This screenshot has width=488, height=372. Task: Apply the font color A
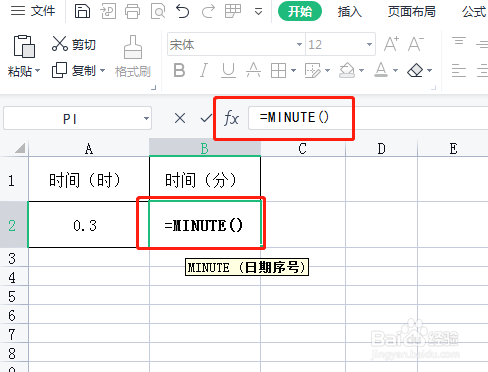click(x=381, y=70)
